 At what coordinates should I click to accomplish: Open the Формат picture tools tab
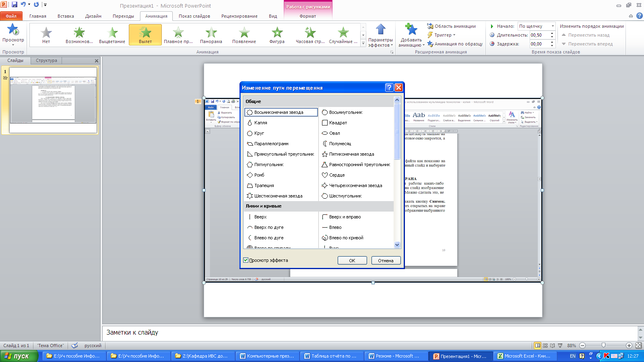point(308,16)
